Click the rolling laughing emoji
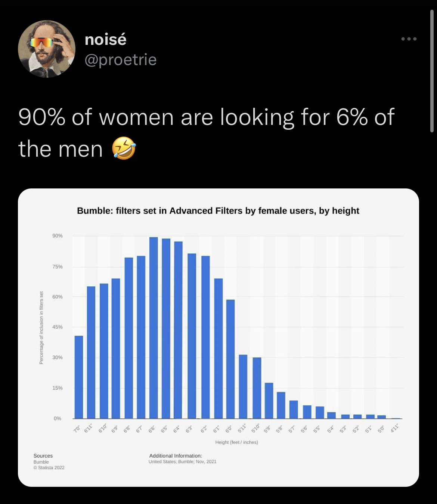 [124, 148]
